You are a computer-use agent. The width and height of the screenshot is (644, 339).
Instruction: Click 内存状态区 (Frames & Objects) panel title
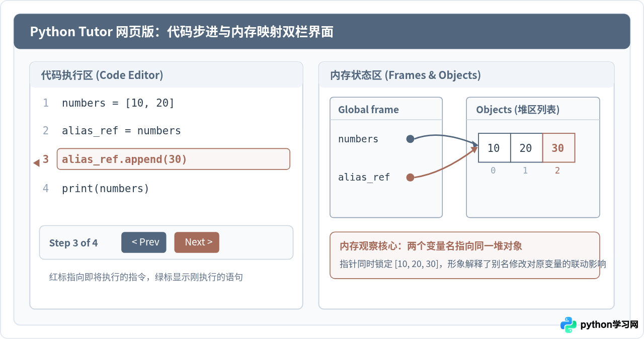coord(406,75)
